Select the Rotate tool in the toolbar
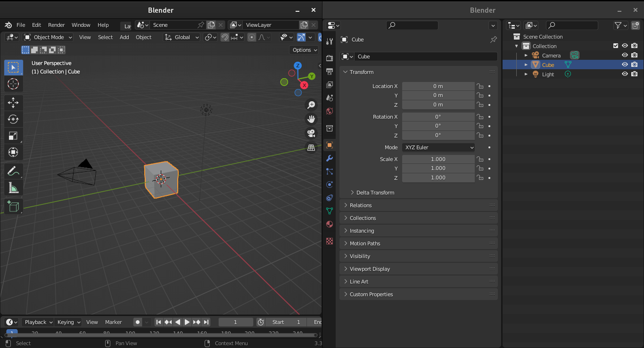Image resolution: width=644 pixels, height=348 pixels. tap(13, 119)
